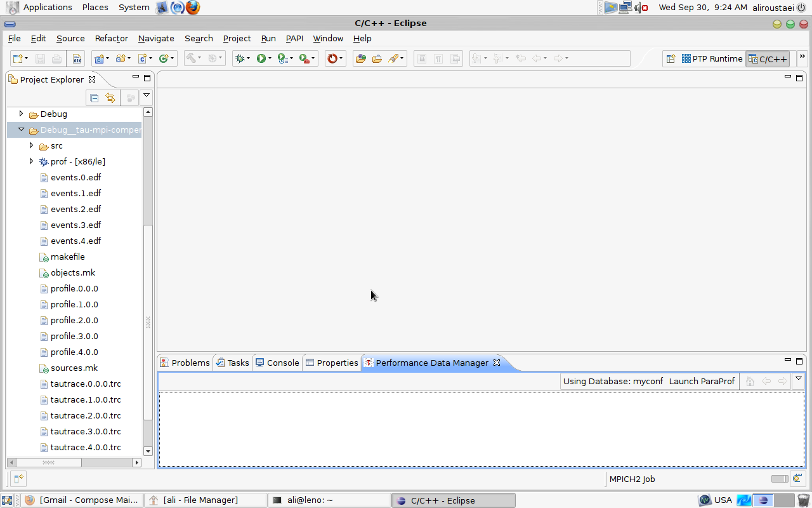The height and width of the screenshot is (508, 812).
Task: Maximize the bottom Performance Data Manager panel
Action: 799,361
